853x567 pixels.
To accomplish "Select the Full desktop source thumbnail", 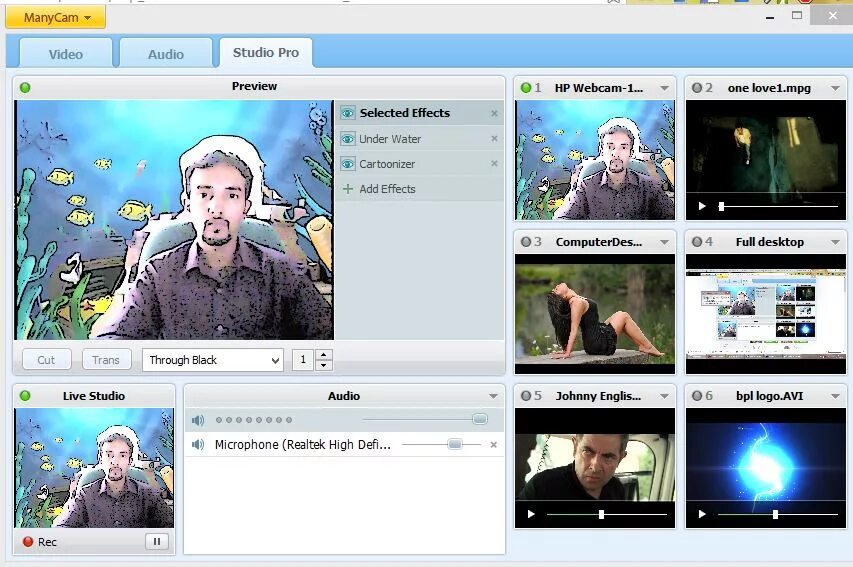I will click(765, 314).
